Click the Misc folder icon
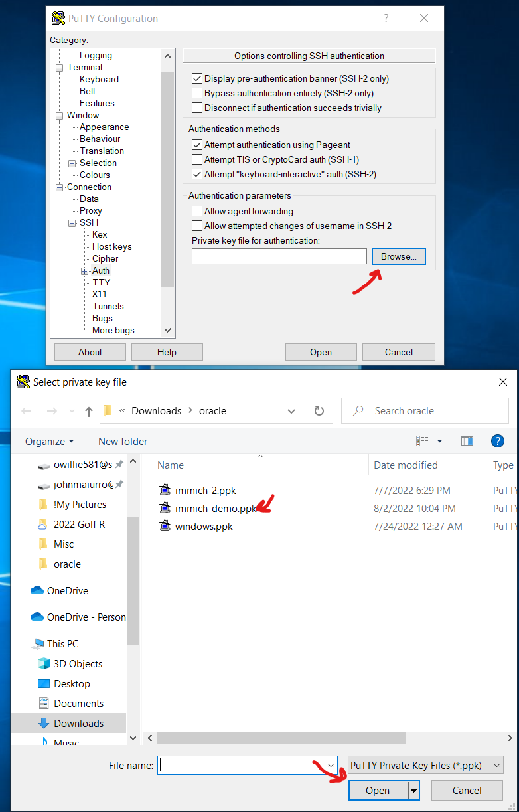This screenshot has width=519, height=812. pos(43,544)
